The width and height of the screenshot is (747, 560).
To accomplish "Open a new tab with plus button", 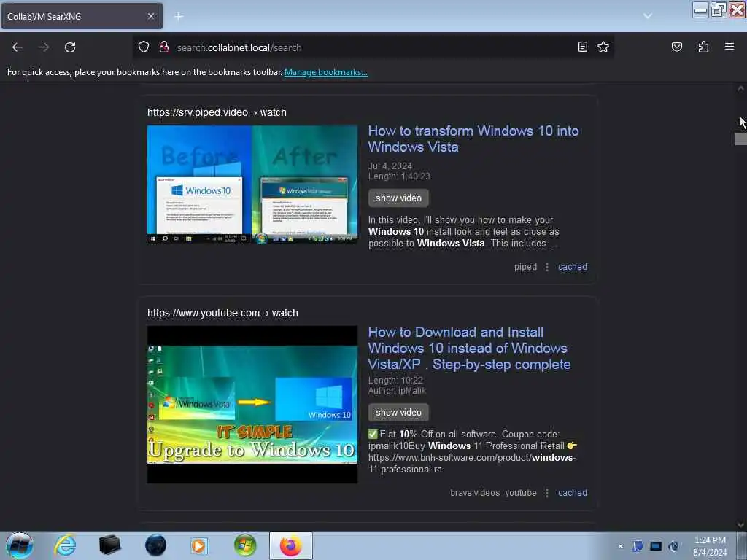I will [x=179, y=17].
